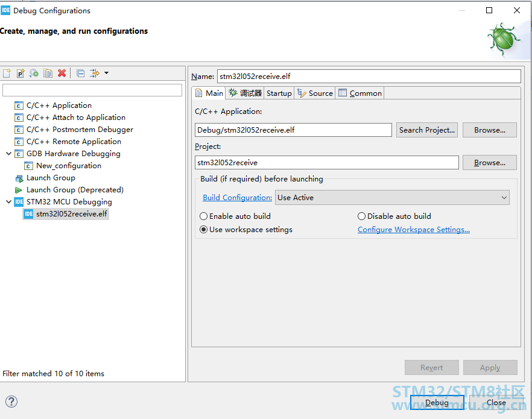Viewport: 532px width, 419px height.
Task: Click the C/C++ Postmortem Debugger icon
Action: [x=19, y=130]
